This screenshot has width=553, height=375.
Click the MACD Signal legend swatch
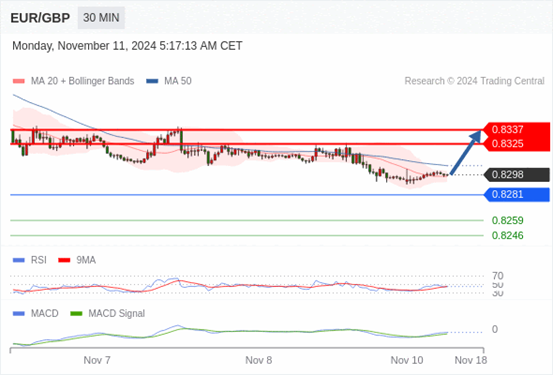(x=76, y=313)
